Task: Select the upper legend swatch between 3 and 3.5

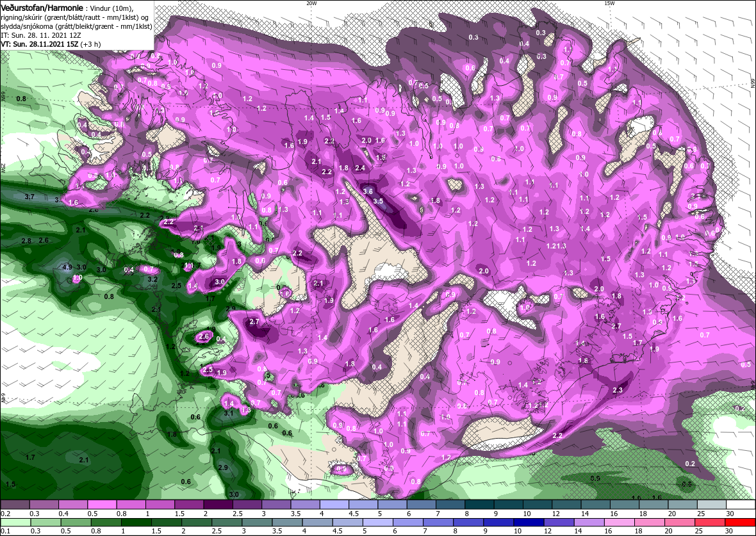Action: 277,504
